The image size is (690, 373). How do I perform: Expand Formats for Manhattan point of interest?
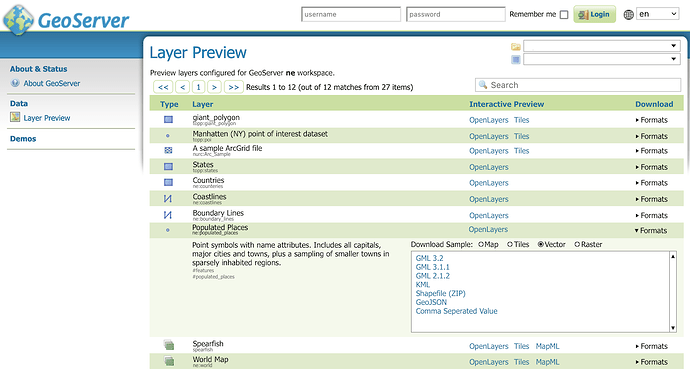[652, 136]
